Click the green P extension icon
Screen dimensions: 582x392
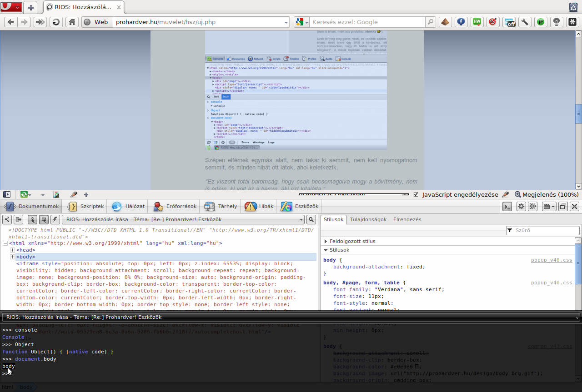tap(541, 21)
